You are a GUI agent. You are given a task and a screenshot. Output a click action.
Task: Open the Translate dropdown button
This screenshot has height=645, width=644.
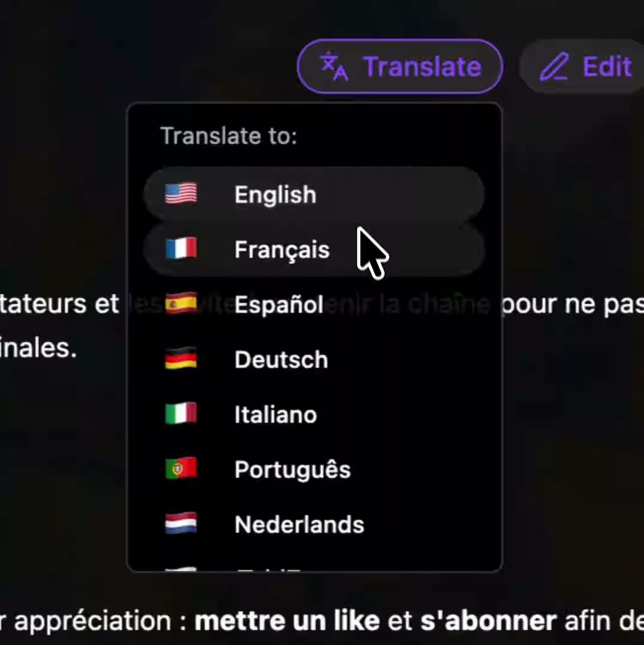click(x=400, y=66)
